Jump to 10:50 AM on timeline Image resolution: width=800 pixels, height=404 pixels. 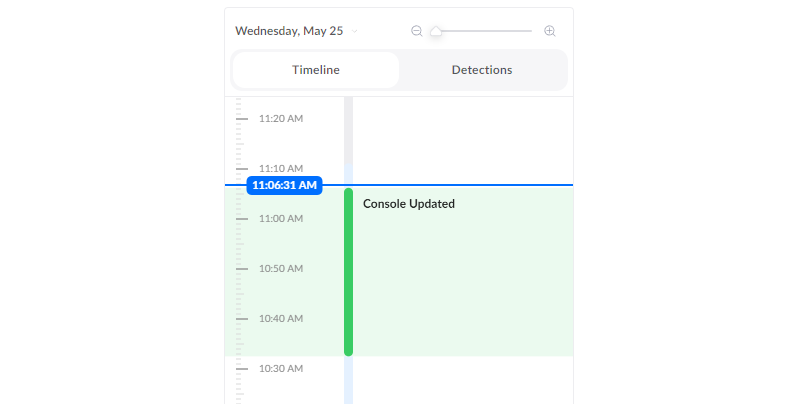click(281, 268)
